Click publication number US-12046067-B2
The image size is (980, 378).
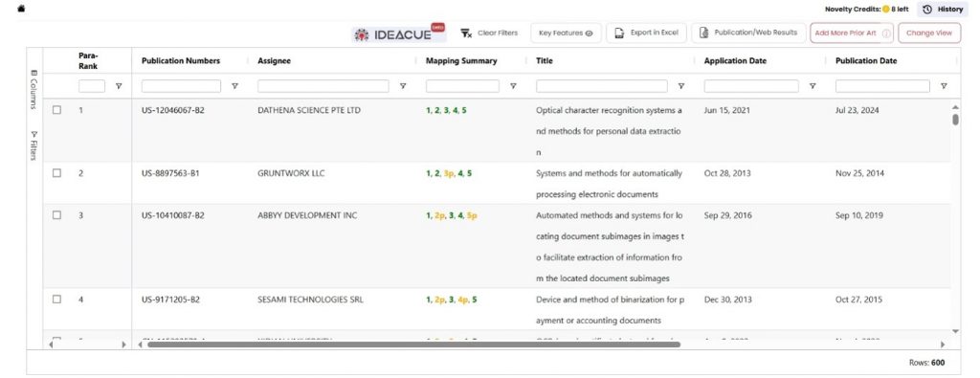[173, 110]
